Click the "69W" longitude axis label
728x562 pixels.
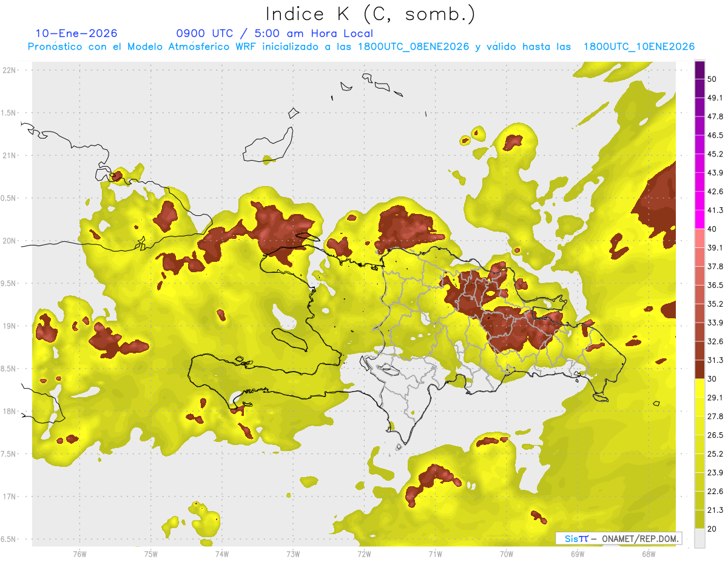click(577, 554)
